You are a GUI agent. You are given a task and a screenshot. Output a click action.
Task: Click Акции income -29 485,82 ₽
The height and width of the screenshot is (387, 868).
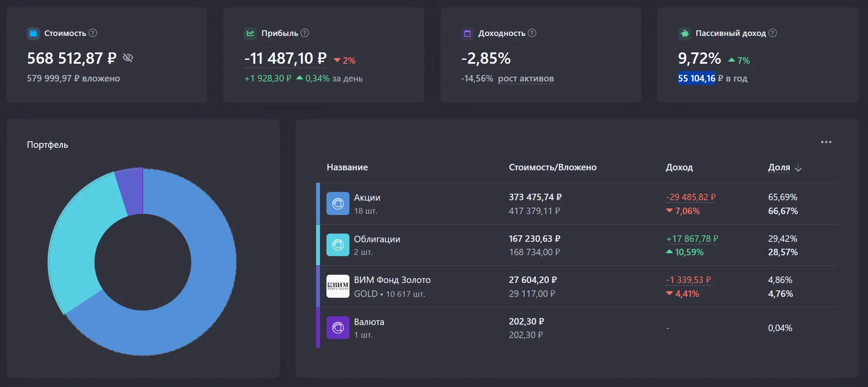click(691, 197)
